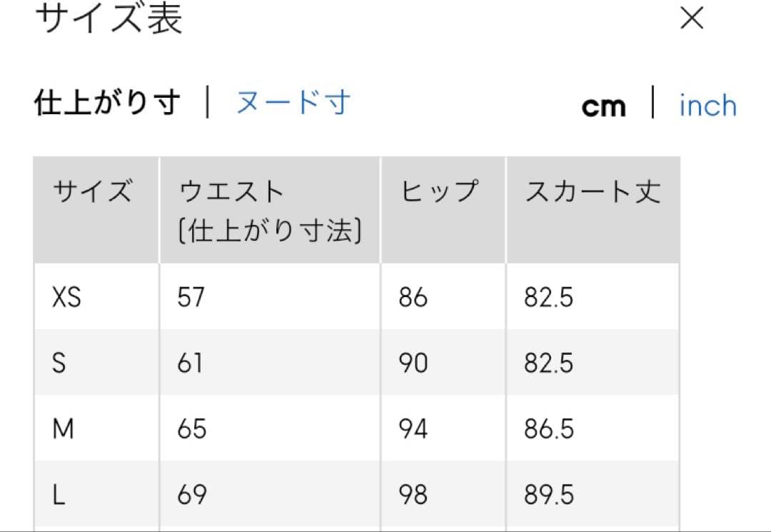Select the S size row label
Viewport: 771px width, 532px height.
pyautogui.click(x=59, y=363)
